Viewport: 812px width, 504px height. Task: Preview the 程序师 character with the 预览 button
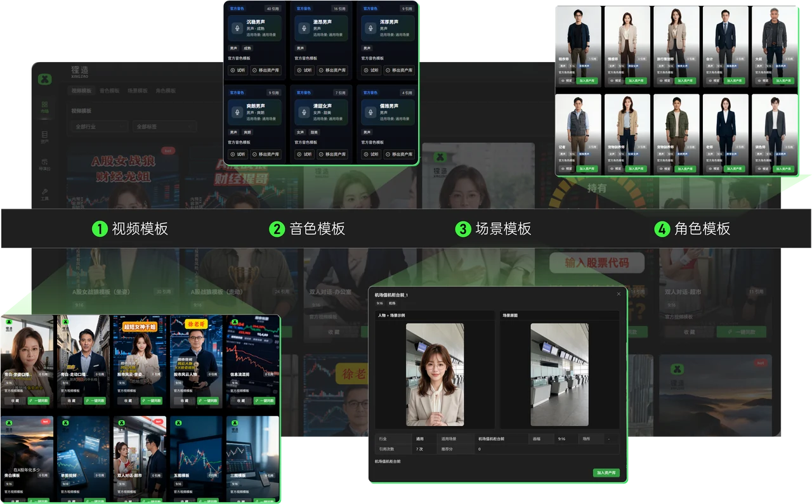point(565,81)
